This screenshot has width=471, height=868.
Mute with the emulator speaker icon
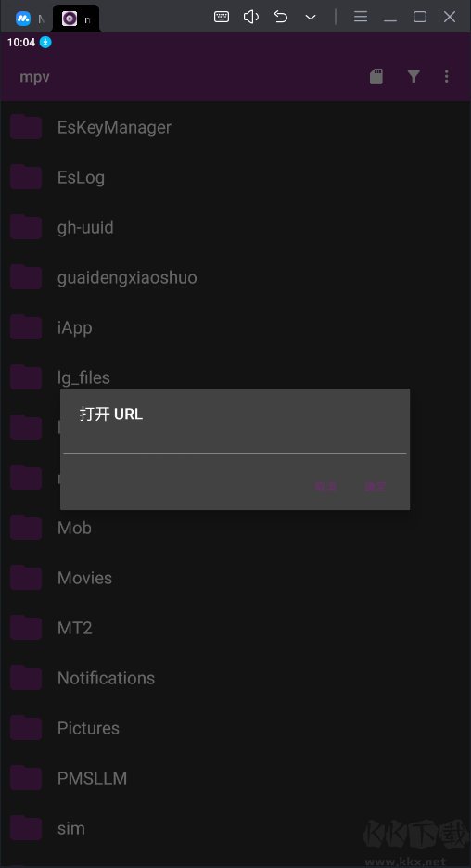click(x=251, y=17)
